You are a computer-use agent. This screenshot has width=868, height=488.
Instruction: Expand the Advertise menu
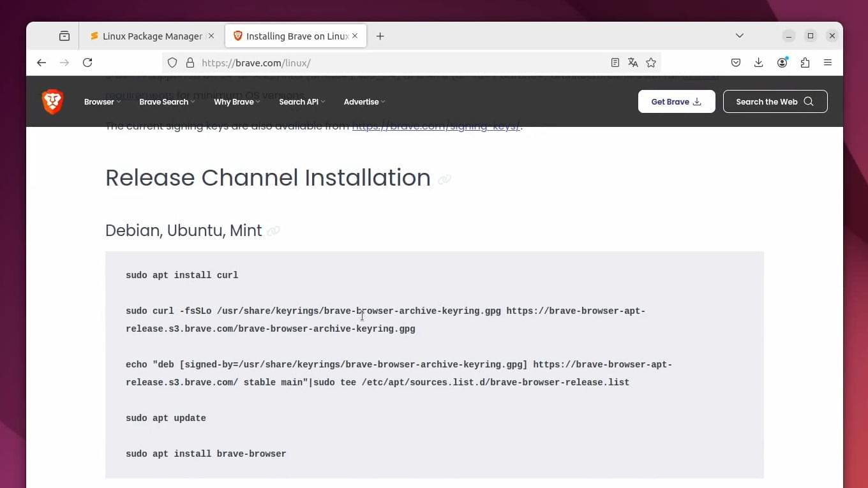(x=364, y=102)
